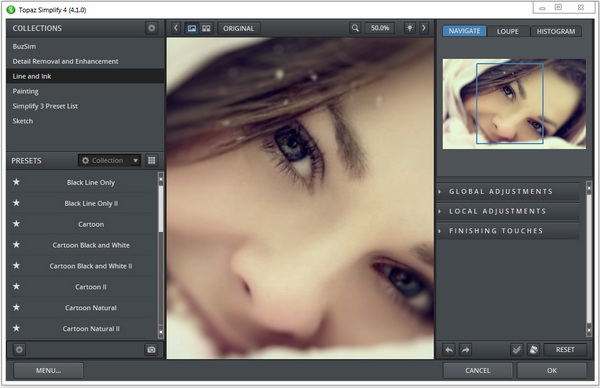The image size is (600, 388).
Task: Switch presets to grid view
Action: [x=152, y=160]
